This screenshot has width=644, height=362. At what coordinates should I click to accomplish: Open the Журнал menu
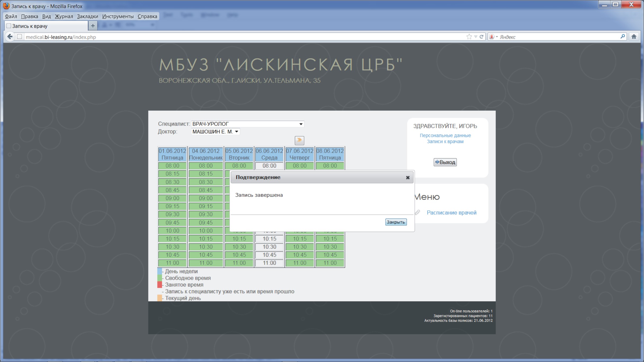pyautogui.click(x=64, y=16)
